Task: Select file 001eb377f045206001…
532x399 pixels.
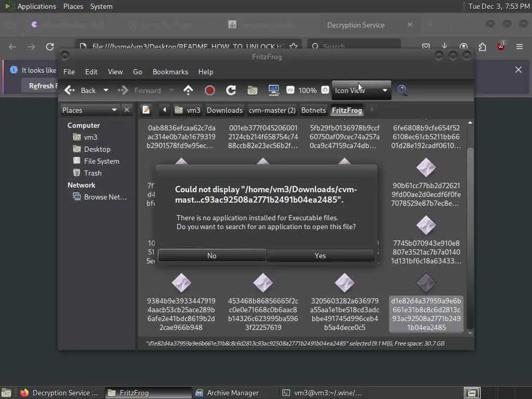Action: pos(263,137)
